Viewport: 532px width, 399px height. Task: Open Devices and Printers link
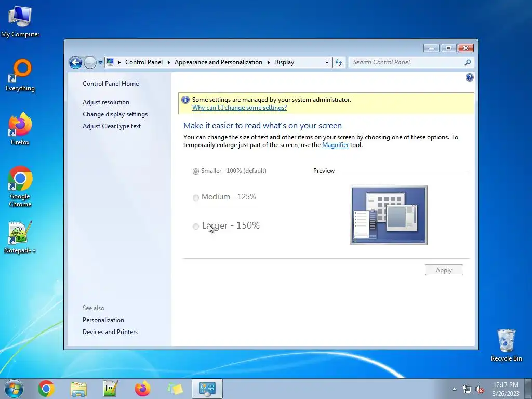[x=110, y=332]
